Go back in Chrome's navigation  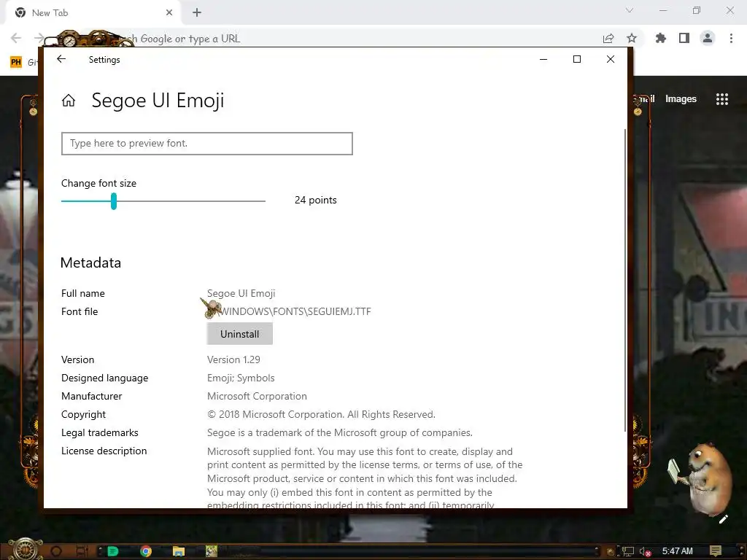tap(16, 38)
